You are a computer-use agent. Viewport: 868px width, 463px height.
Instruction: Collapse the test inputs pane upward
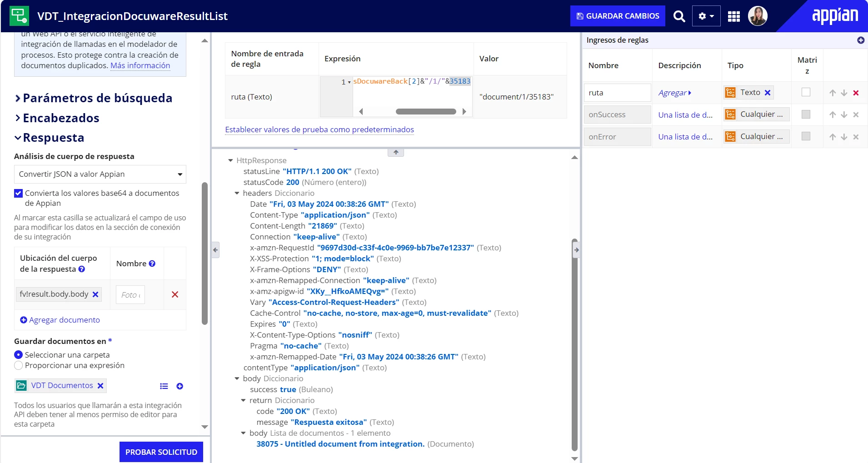[x=396, y=152]
